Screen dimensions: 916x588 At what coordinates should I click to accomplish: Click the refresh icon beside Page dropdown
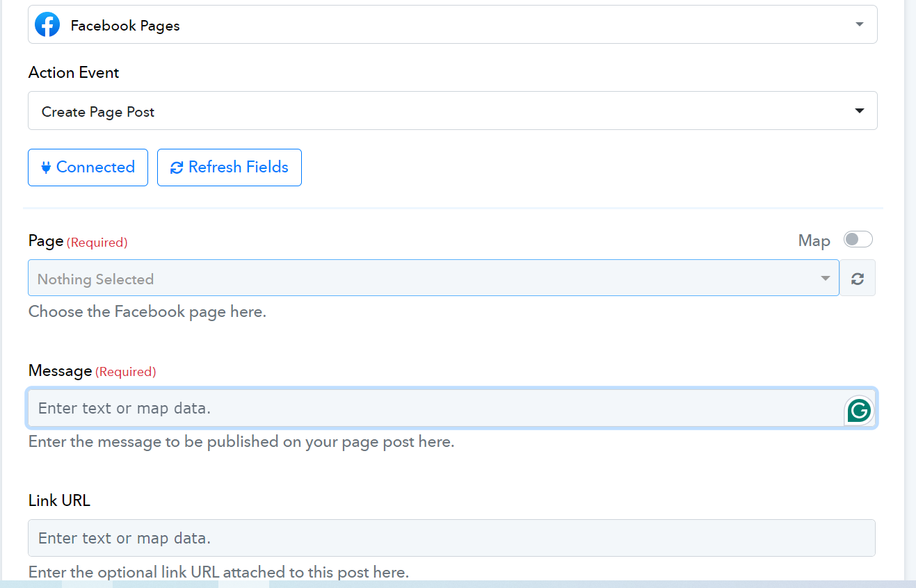tap(858, 279)
